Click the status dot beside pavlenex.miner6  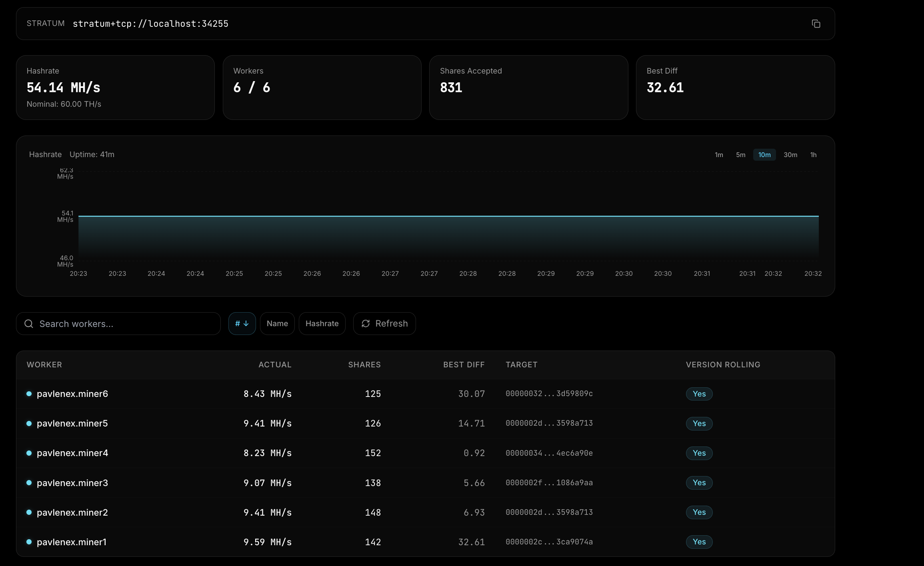pos(29,394)
